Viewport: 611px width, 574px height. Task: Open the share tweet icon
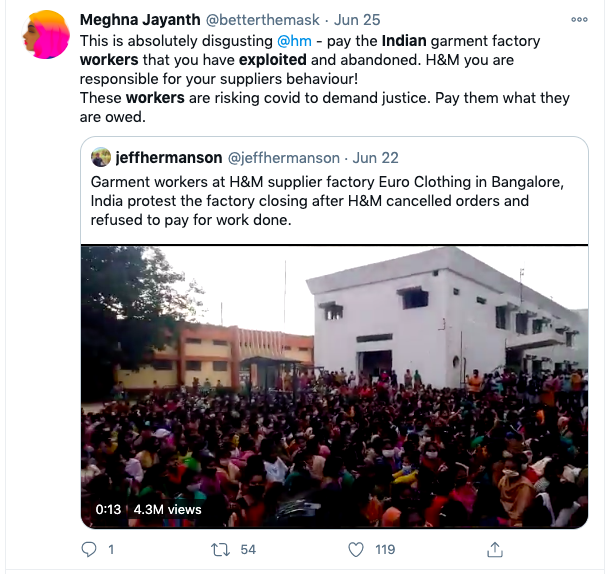pyautogui.click(x=493, y=549)
